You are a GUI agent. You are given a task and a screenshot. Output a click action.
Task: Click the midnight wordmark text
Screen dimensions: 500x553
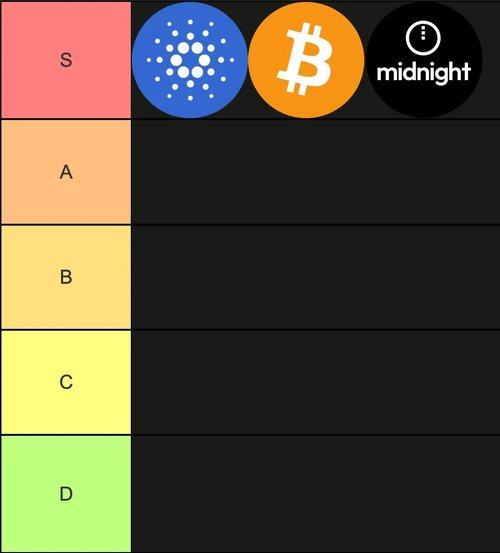coord(423,72)
